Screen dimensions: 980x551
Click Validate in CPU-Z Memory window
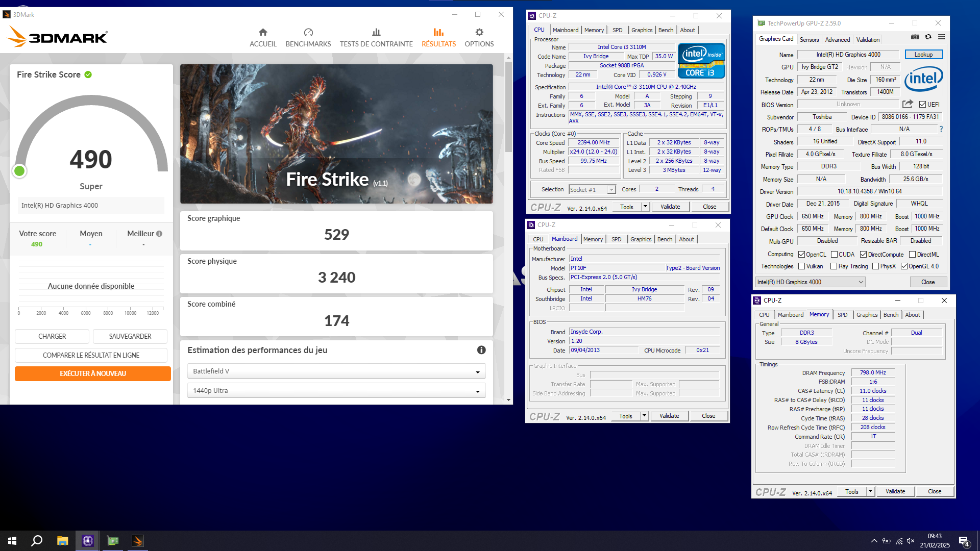(895, 491)
